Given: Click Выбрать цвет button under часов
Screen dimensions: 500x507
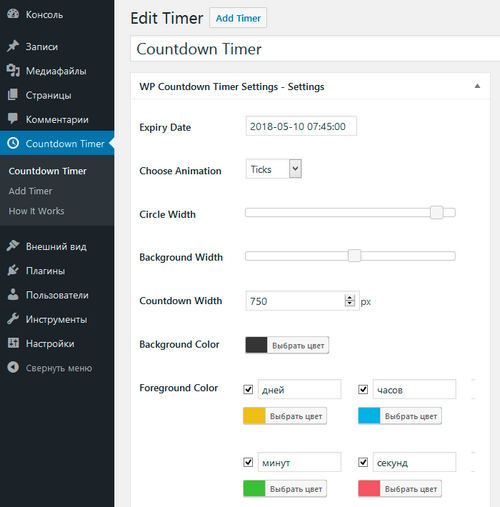Looking at the screenshot, I should point(411,416).
